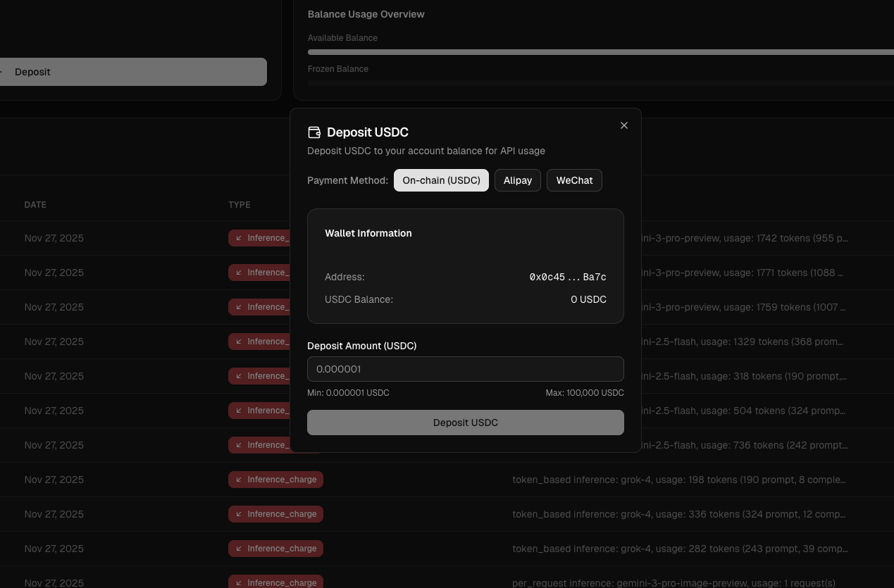Click badge arrow icon in the 1742 tokens row
Screen dimensions: 894x588
click(239, 238)
